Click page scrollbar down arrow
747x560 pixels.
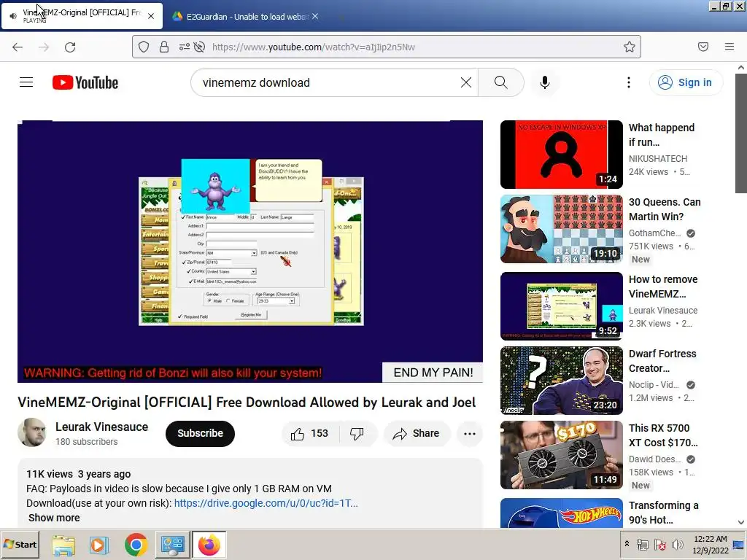(741, 522)
